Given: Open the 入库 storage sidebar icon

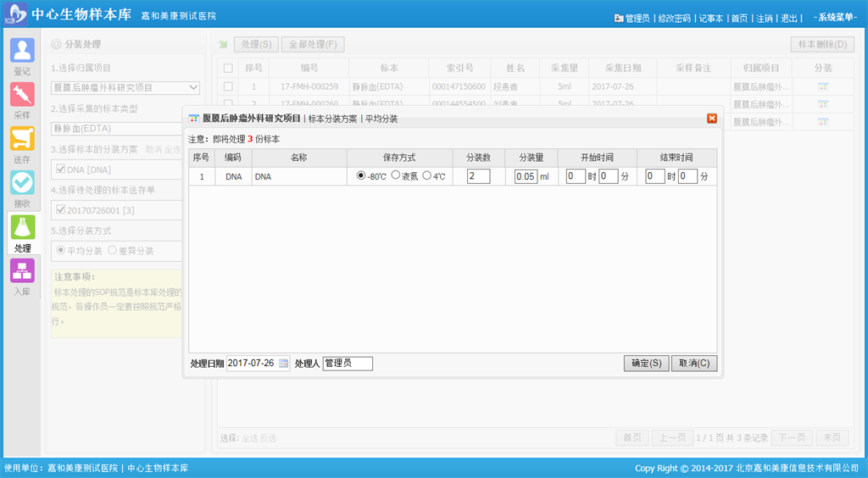Looking at the screenshot, I should [x=22, y=271].
